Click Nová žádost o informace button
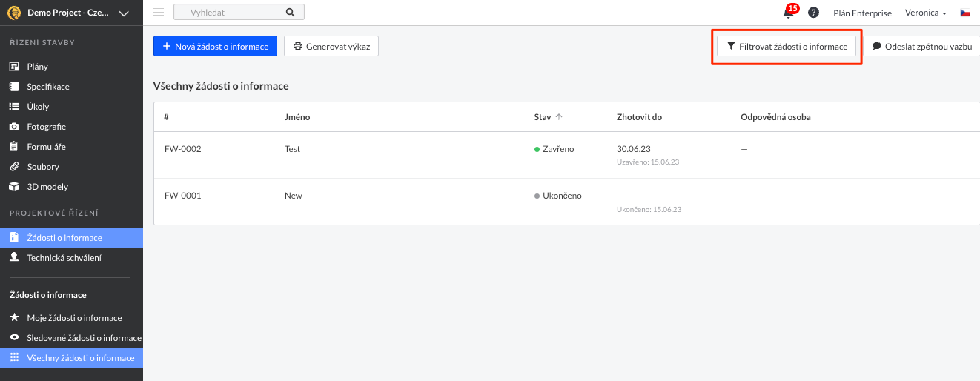 coord(215,46)
